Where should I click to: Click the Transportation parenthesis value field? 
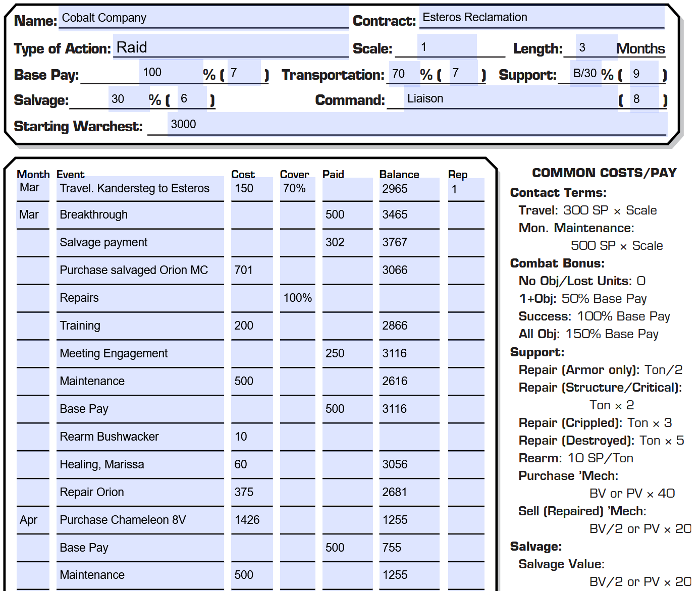click(x=463, y=73)
